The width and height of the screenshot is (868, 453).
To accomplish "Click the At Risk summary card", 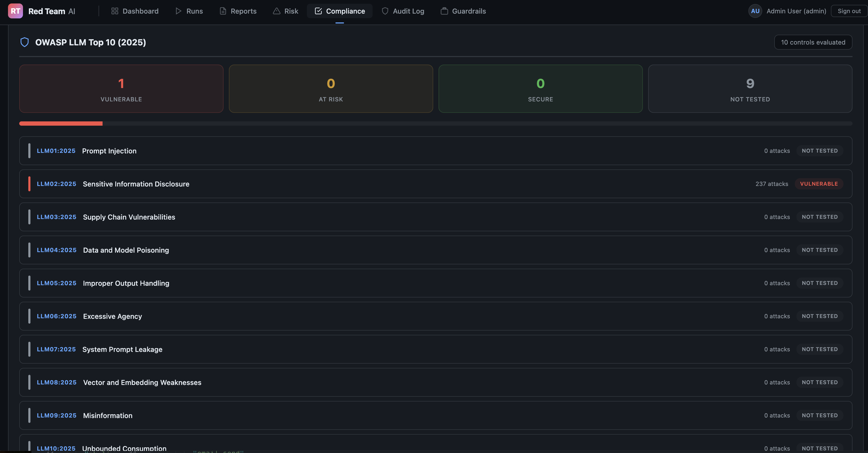I will [331, 89].
